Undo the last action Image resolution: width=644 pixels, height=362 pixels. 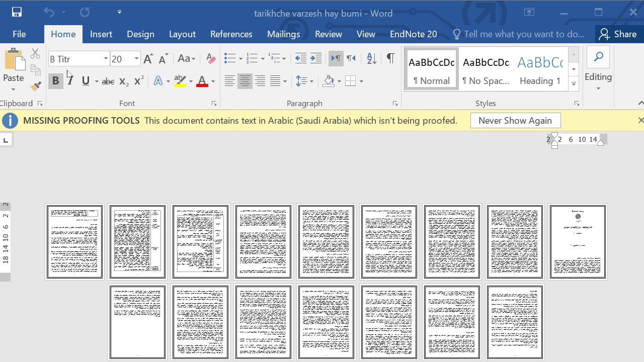[x=49, y=12]
